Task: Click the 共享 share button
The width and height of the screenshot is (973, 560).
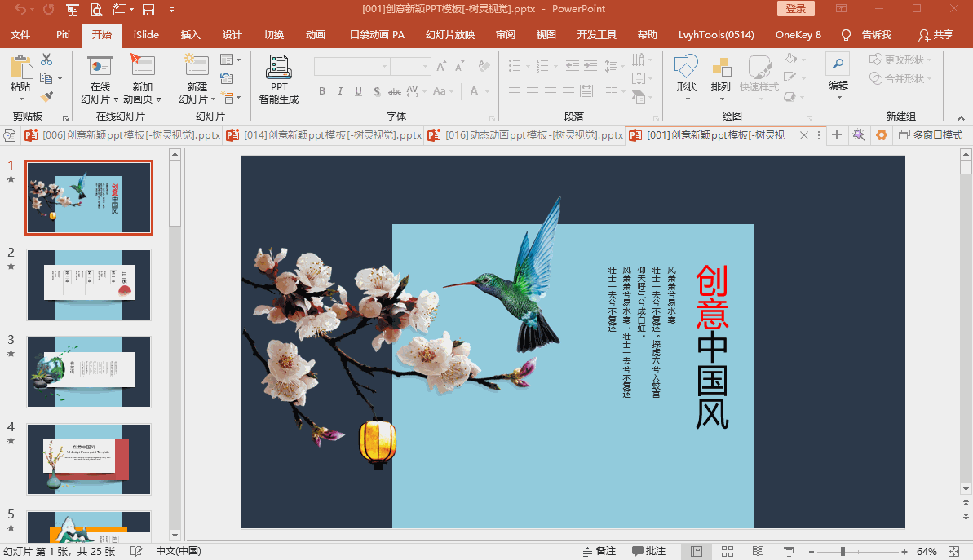Action: point(936,35)
